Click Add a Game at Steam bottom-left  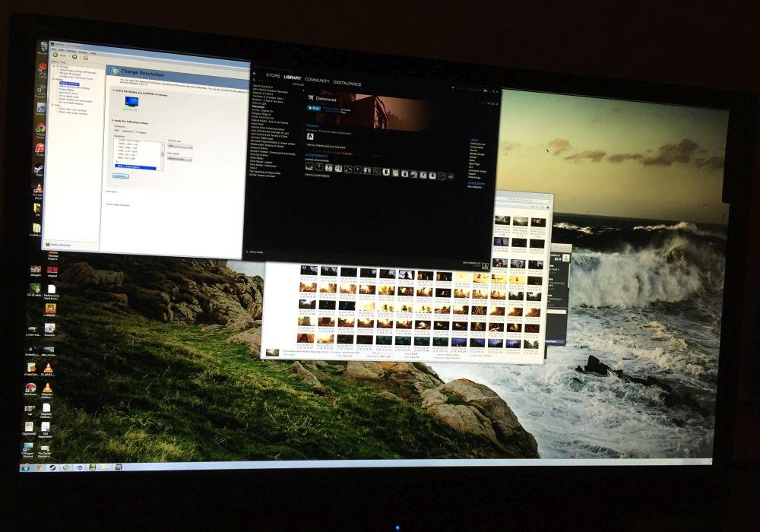pos(255,252)
